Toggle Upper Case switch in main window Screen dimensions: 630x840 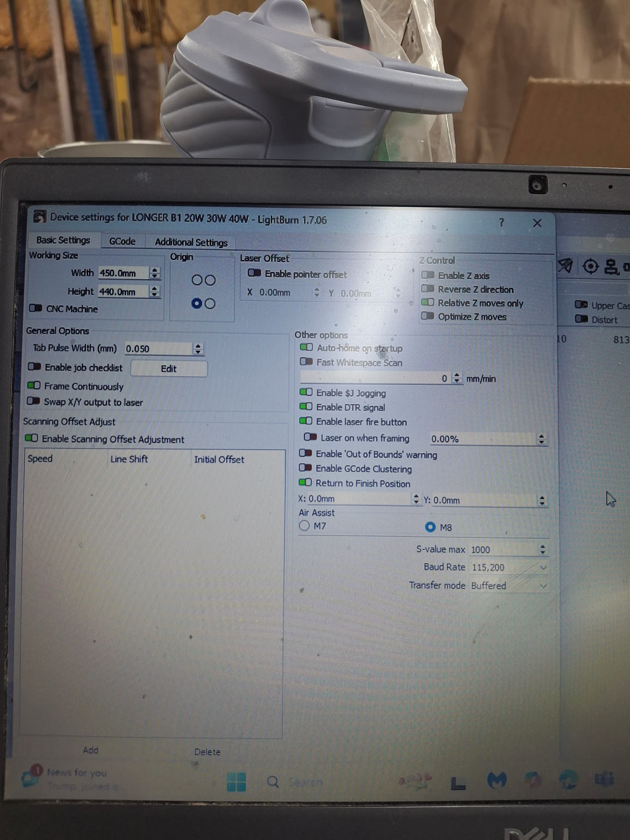pos(581,304)
